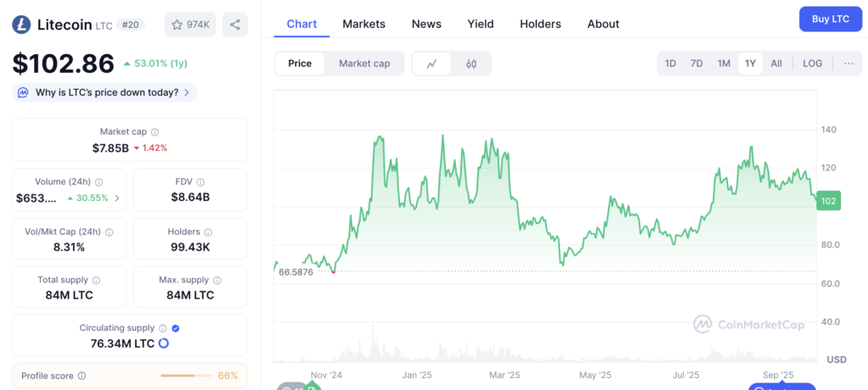Select the Market cap toggle
868x390 pixels.
coord(364,64)
